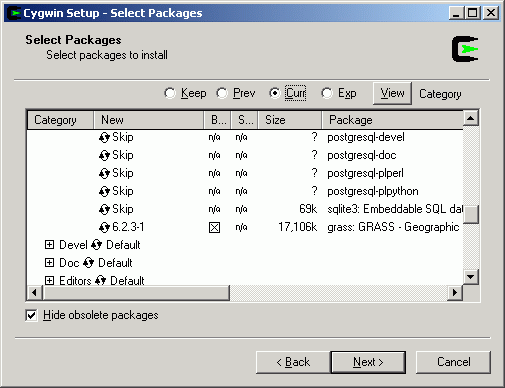The width and height of the screenshot is (505, 388).
Task: Click the B... column header
Action: [x=218, y=120]
